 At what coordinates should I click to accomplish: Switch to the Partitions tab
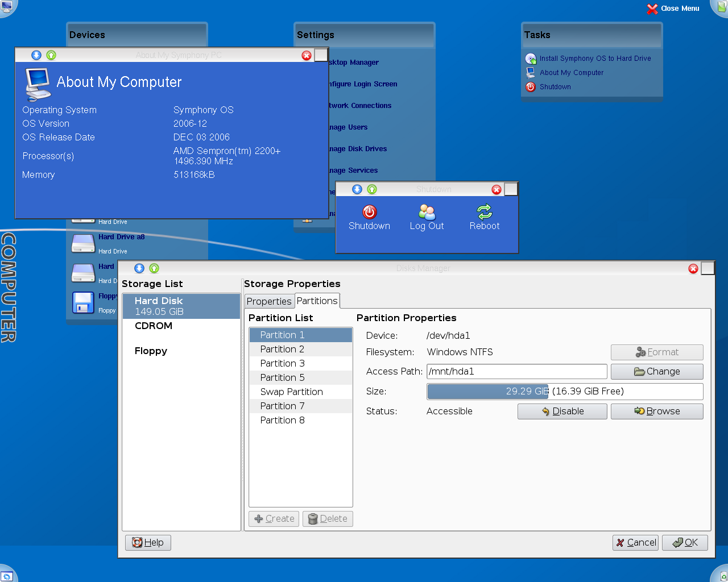click(317, 301)
